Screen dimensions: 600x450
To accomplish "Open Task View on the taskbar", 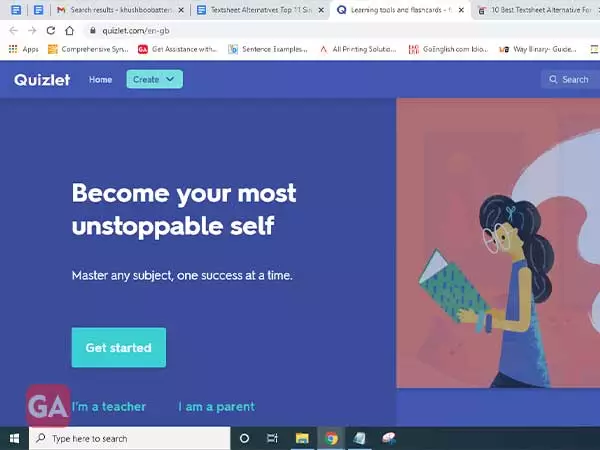I will [272, 438].
